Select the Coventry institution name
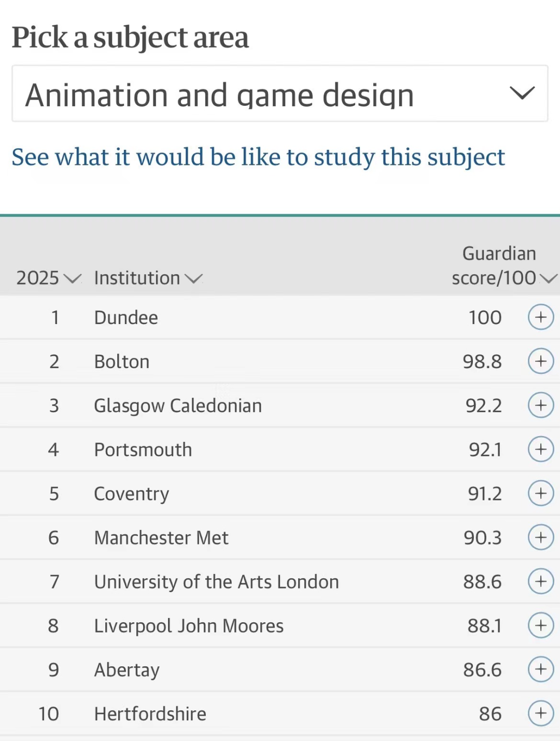The width and height of the screenshot is (560, 741). coord(132,494)
